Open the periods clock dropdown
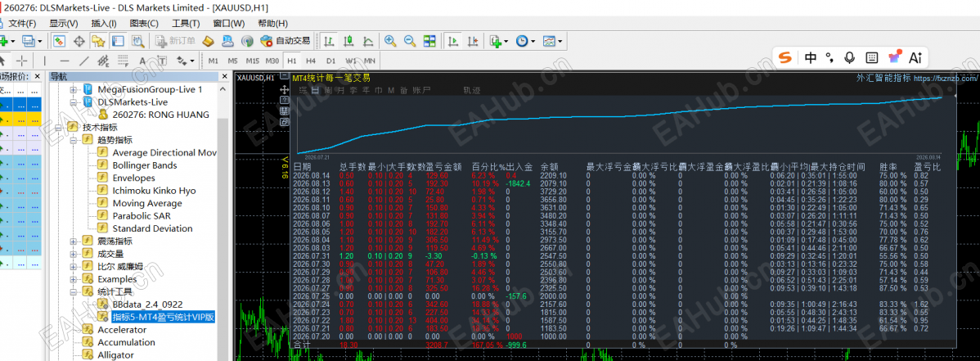This screenshot has height=361, width=980. 525,41
